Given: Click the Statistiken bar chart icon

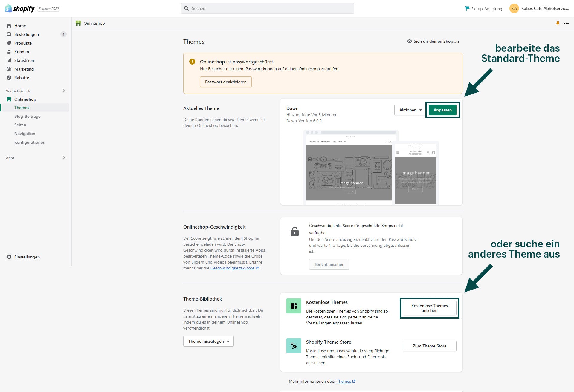Looking at the screenshot, I should [9, 60].
